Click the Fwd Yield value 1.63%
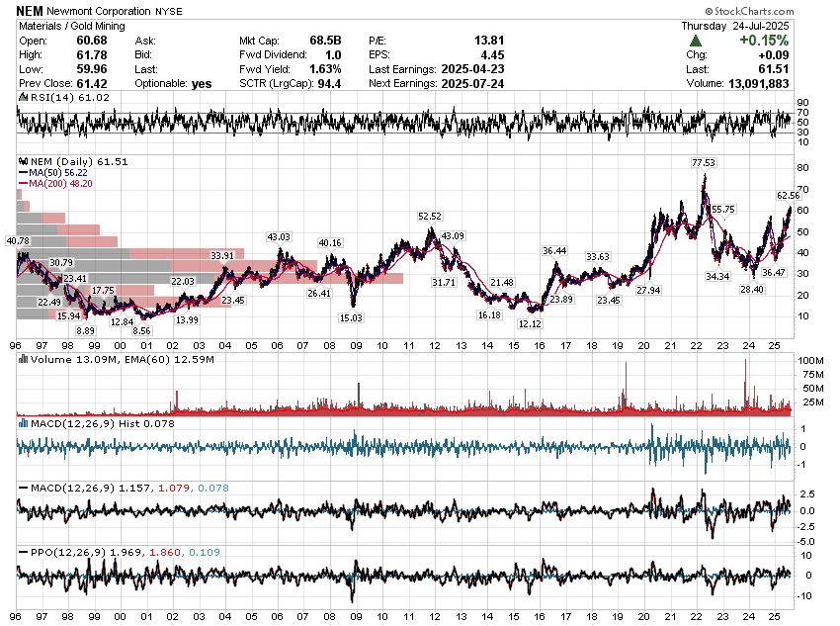This screenshot has width=840, height=626. (325, 69)
